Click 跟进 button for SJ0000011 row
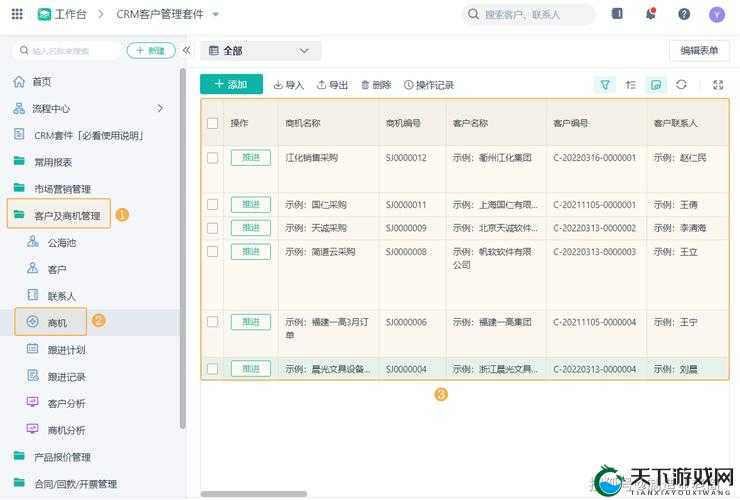This screenshot has width=740, height=500. click(251, 204)
